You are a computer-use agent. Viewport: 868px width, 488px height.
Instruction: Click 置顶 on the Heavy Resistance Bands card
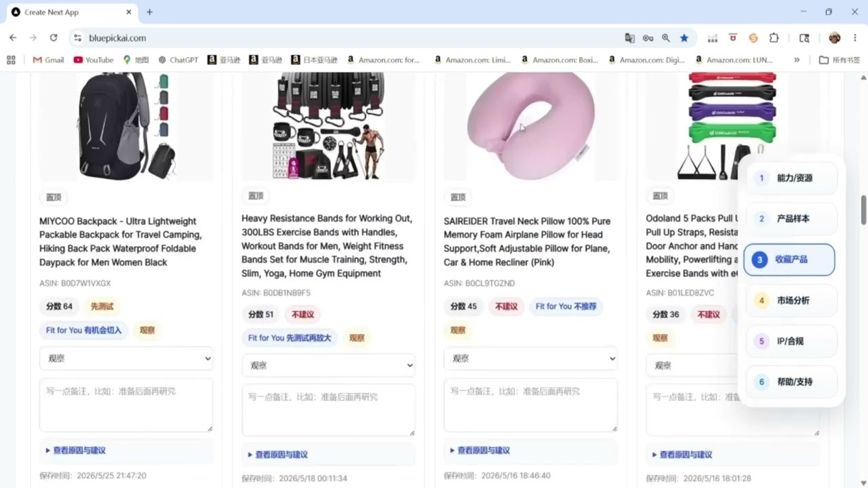[x=256, y=196]
